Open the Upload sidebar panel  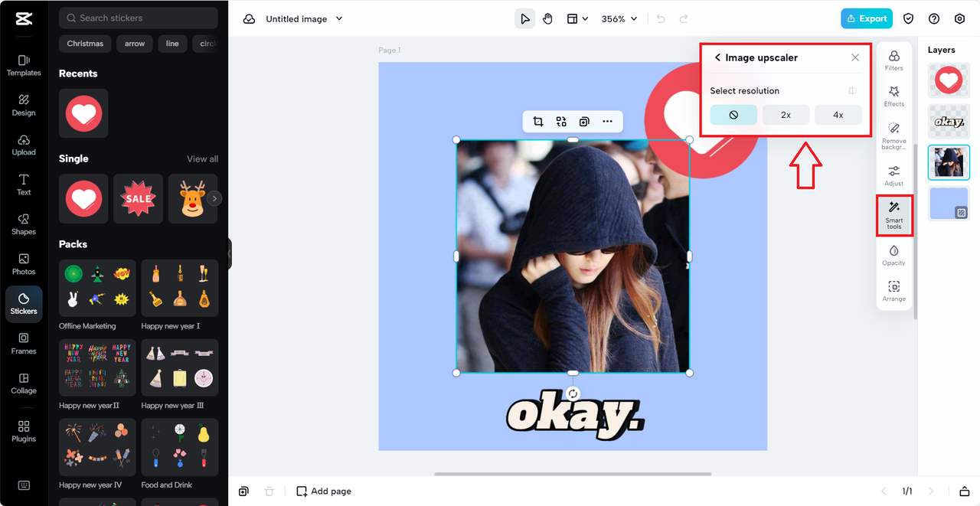24,145
